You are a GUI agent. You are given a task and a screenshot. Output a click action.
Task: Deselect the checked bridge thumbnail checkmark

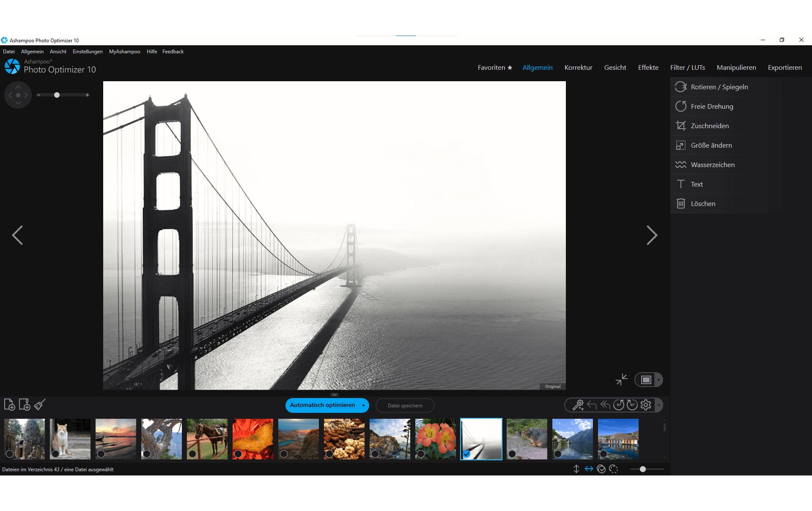(x=466, y=454)
